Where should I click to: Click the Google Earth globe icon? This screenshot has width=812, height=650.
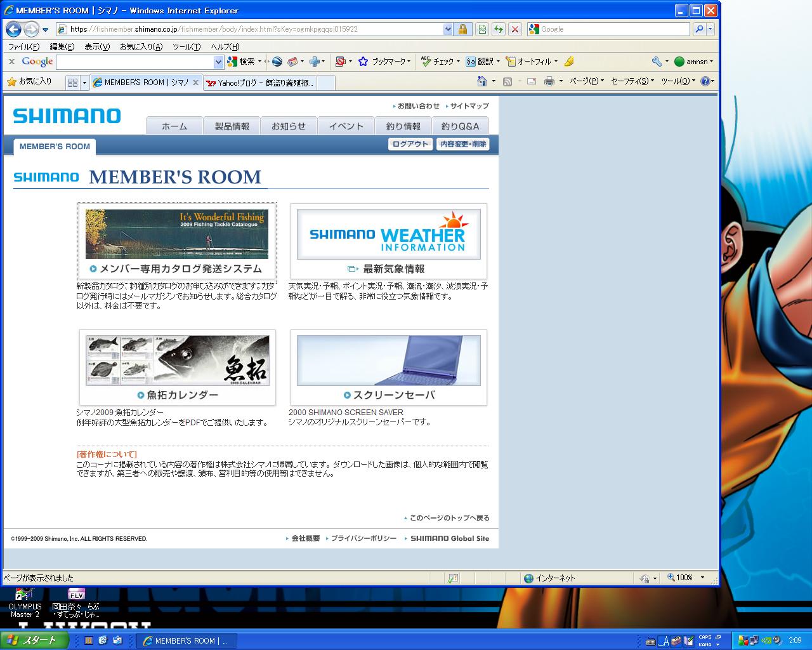277,62
